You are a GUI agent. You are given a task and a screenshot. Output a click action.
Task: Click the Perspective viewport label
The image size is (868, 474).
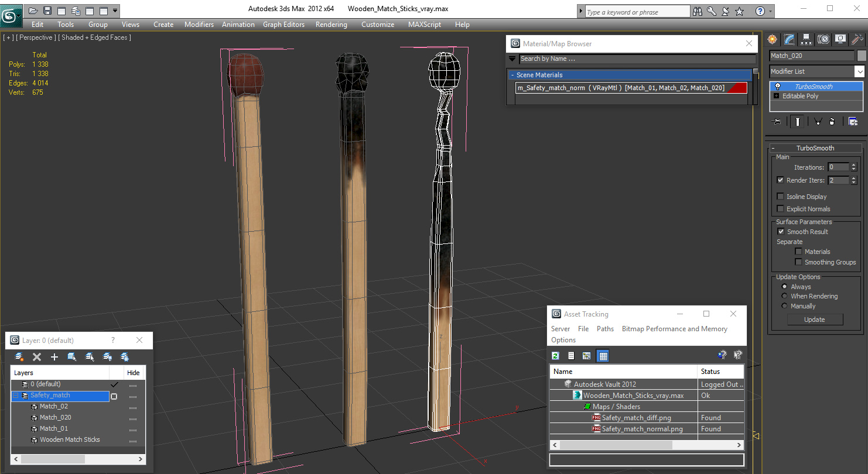pos(36,37)
